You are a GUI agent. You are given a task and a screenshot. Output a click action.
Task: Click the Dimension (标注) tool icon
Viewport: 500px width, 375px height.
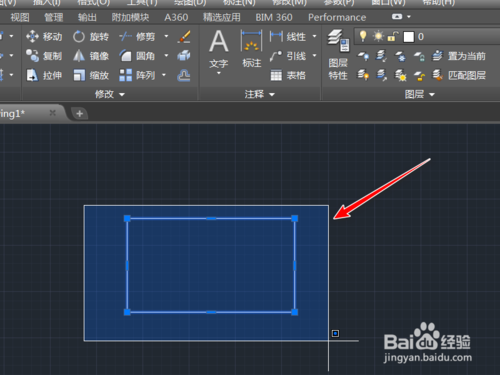click(x=251, y=41)
